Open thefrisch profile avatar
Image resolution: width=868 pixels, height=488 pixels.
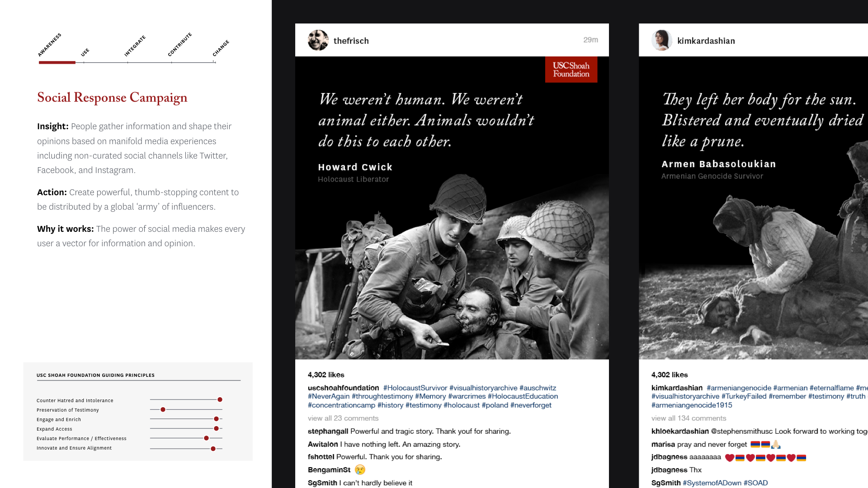pyautogui.click(x=318, y=40)
